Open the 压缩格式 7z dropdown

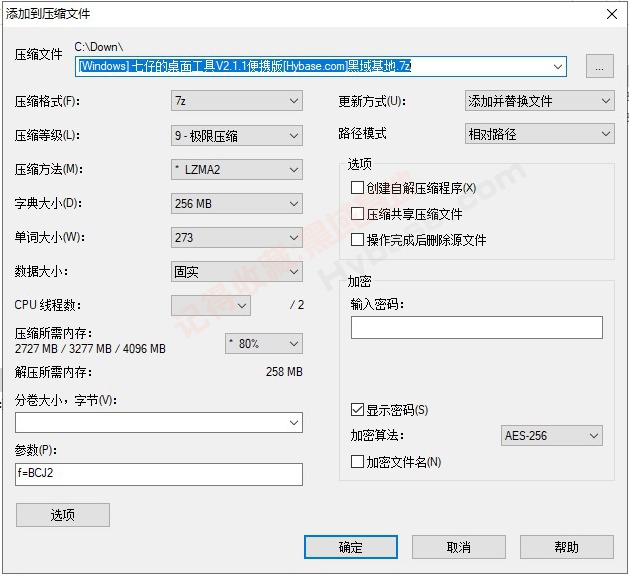click(237, 101)
